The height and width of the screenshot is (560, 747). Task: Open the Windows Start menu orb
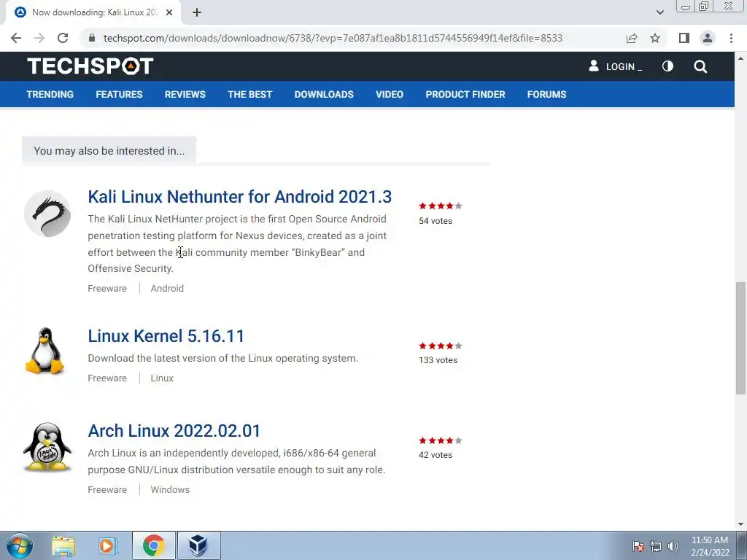pyautogui.click(x=20, y=545)
